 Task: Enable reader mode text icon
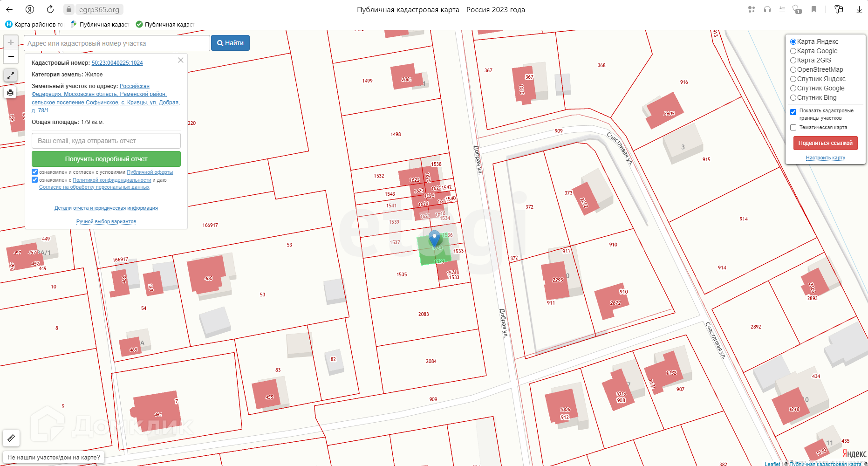[782, 9]
